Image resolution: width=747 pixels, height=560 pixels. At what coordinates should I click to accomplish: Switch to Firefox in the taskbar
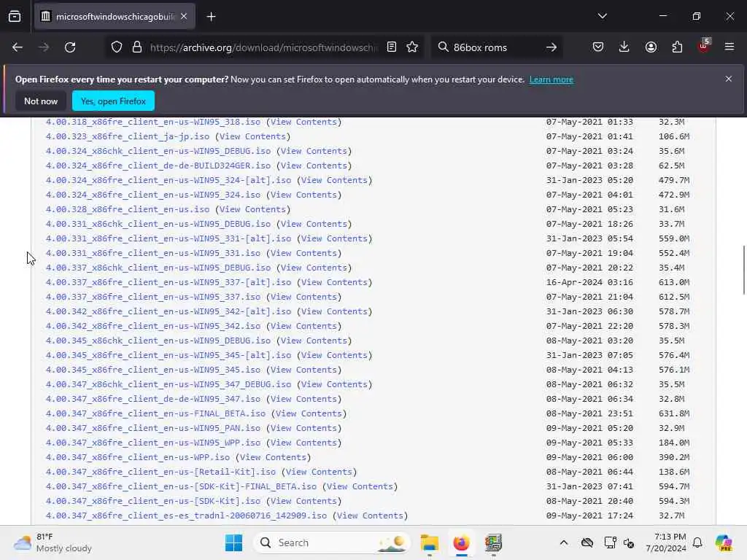point(461,542)
